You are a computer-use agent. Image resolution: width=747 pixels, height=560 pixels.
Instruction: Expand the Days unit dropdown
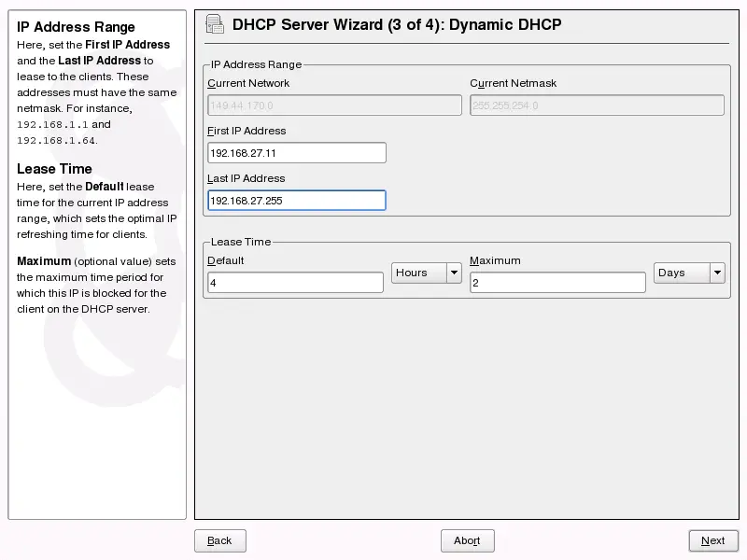click(x=689, y=273)
